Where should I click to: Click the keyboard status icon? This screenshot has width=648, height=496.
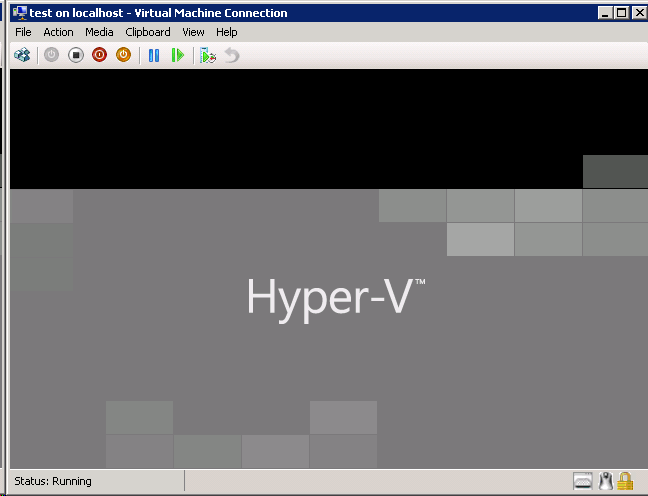pyautogui.click(x=583, y=482)
